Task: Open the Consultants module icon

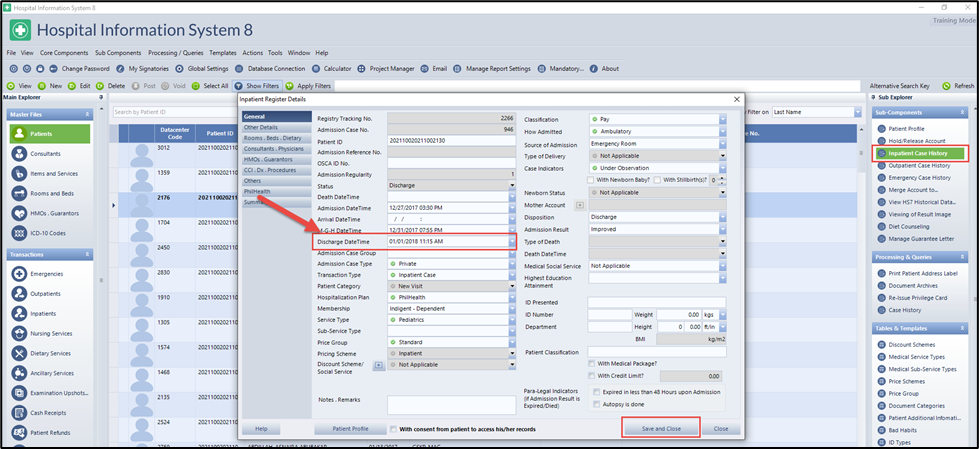Action: [x=19, y=154]
